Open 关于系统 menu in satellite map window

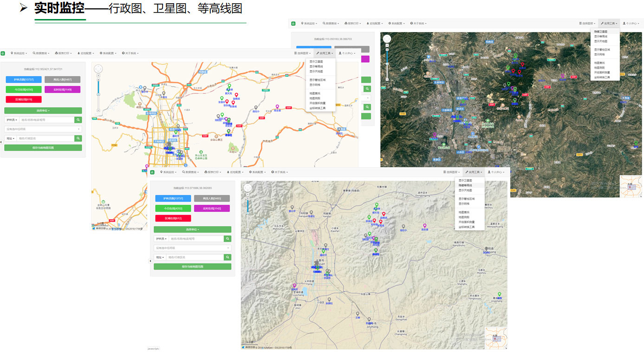418,23
